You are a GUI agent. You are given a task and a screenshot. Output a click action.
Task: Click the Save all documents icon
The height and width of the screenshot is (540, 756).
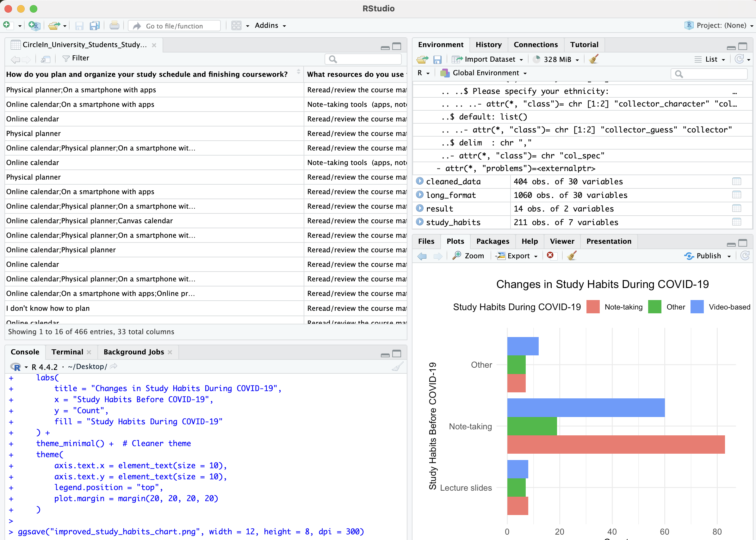[95, 26]
